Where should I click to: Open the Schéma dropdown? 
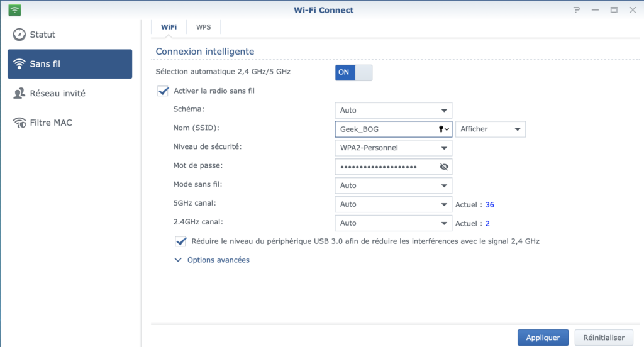[x=394, y=111]
